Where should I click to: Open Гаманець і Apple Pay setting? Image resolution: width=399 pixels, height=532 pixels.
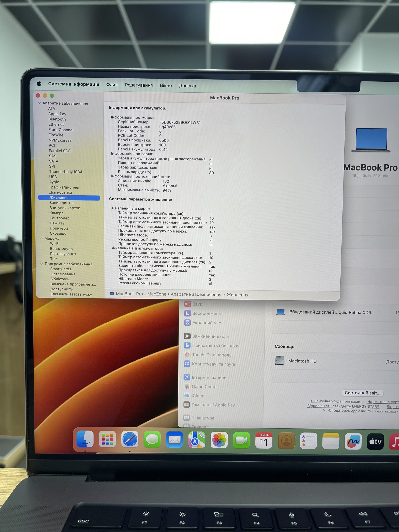point(213,405)
